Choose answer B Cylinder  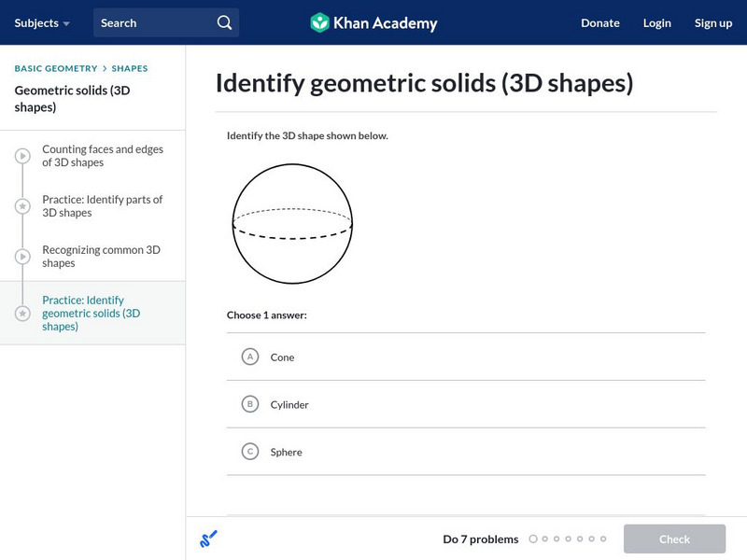coord(249,404)
